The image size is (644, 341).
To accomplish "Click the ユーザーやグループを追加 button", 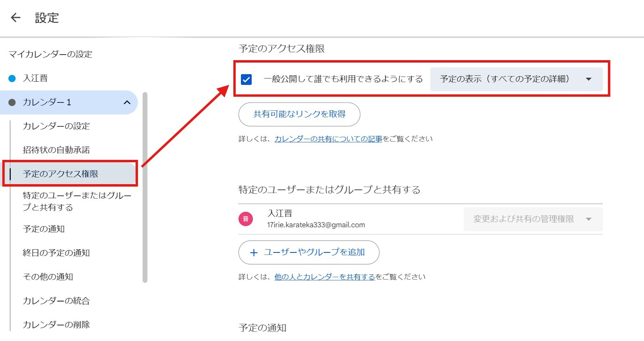I will (x=314, y=252).
